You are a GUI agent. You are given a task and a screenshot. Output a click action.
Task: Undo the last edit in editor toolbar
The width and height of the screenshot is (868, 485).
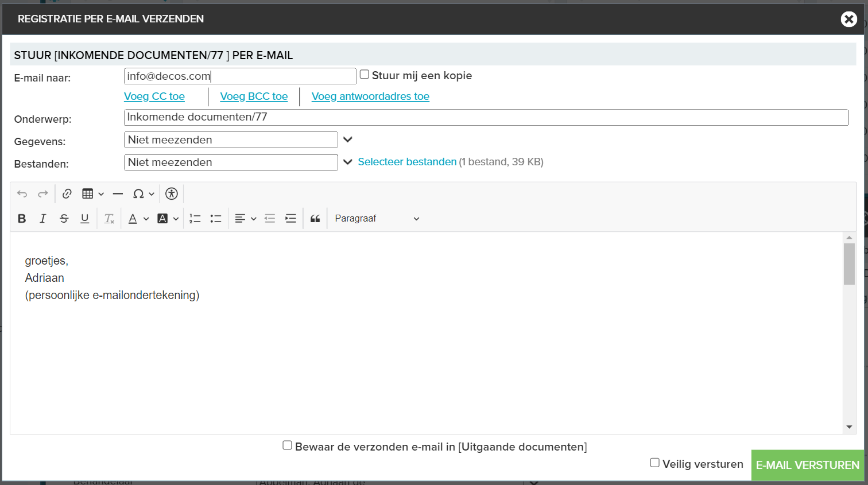(22, 194)
